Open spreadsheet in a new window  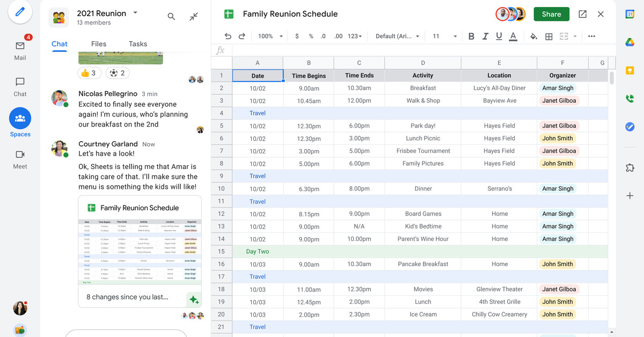(x=582, y=14)
